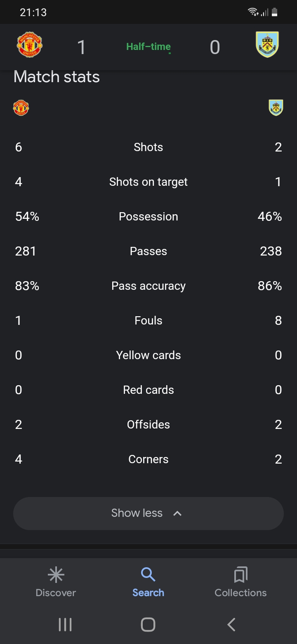Viewport: 297px width, 644px height.
Task: Tap the Half-time match status label
Action: tap(148, 47)
